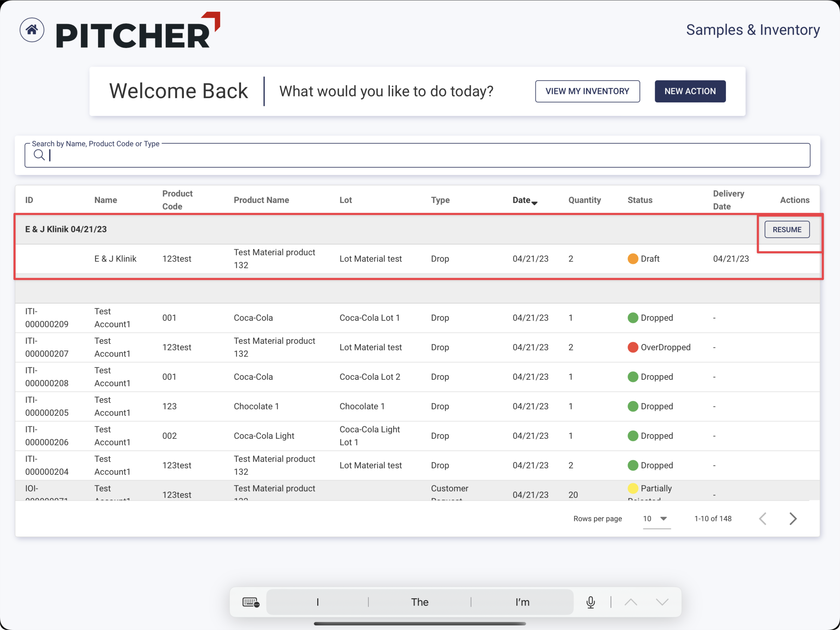Click the home icon button
840x630 pixels.
[32, 30]
